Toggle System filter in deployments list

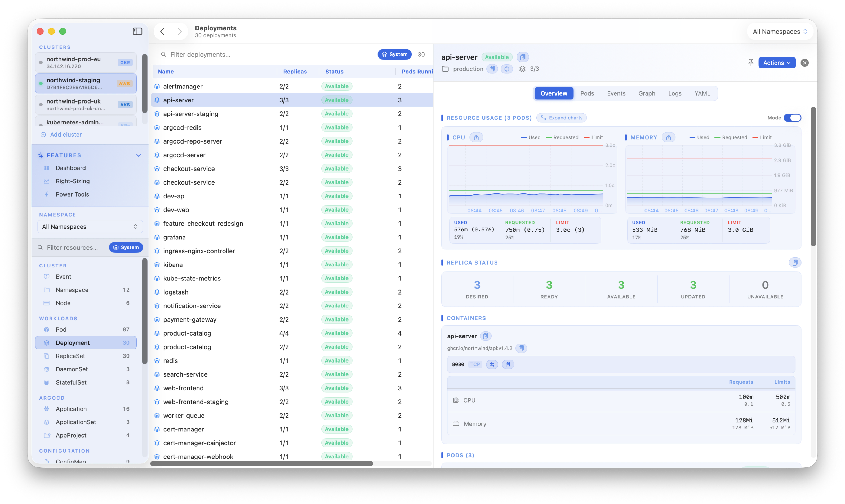[x=394, y=54]
